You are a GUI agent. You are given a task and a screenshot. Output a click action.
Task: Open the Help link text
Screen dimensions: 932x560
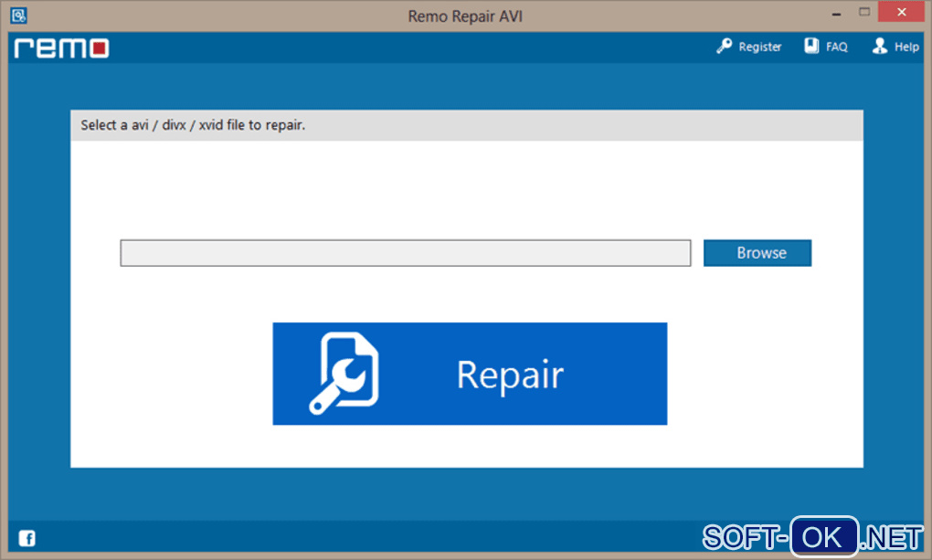(x=906, y=47)
